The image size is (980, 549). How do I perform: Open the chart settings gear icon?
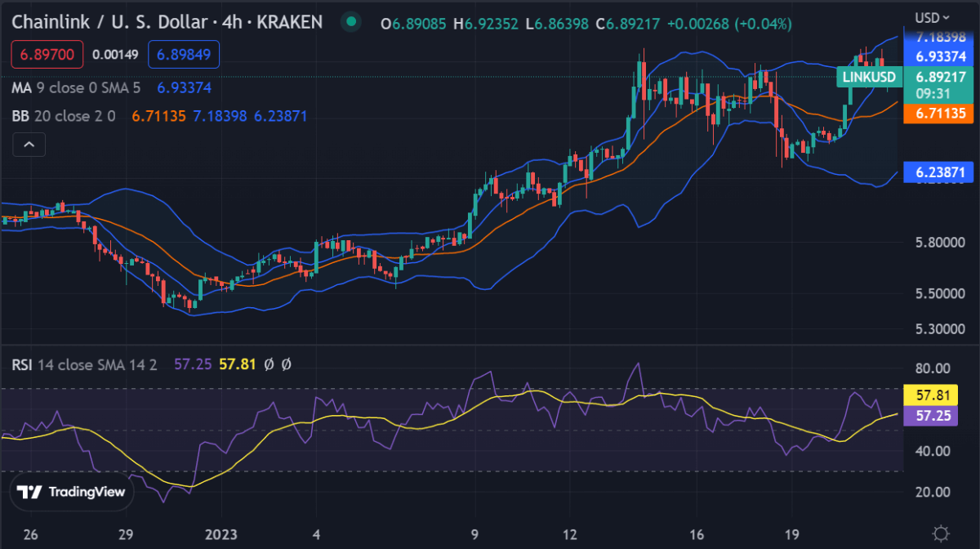point(942,532)
